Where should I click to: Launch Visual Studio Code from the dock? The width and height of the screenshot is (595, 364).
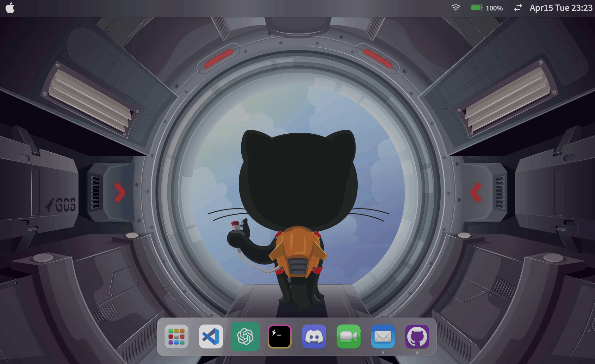click(x=211, y=337)
